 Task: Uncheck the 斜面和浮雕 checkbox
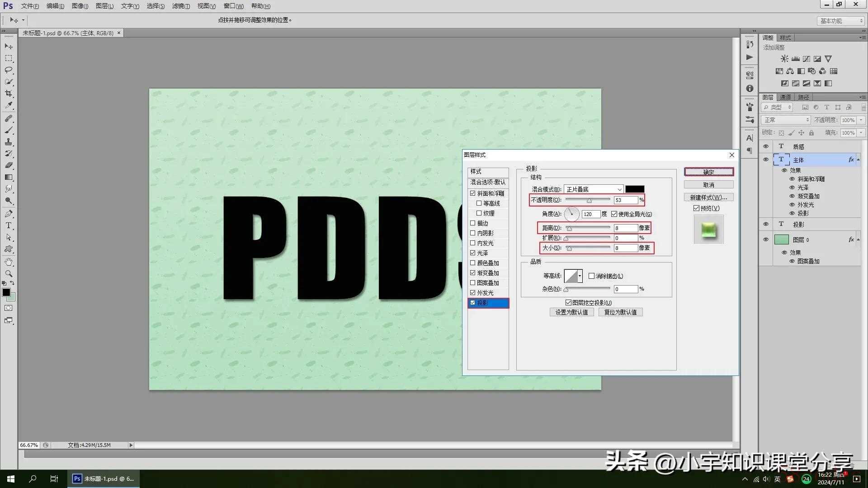click(473, 193)
